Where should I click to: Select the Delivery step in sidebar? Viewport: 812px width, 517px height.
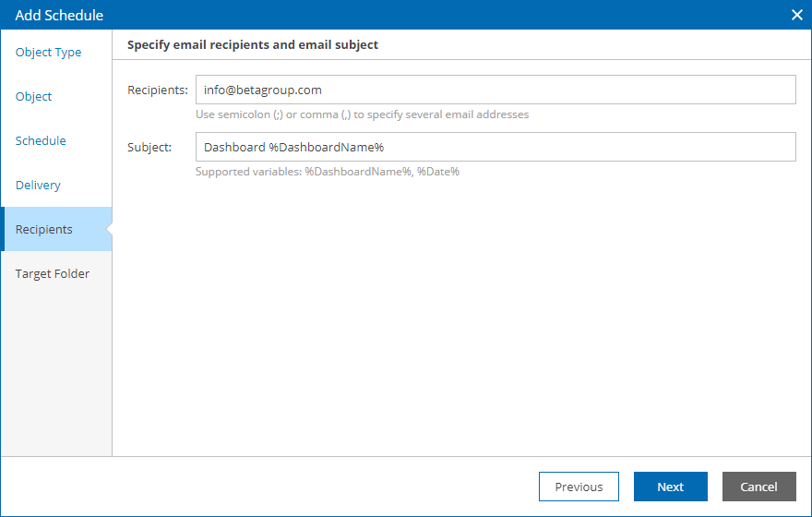point(38,185)
